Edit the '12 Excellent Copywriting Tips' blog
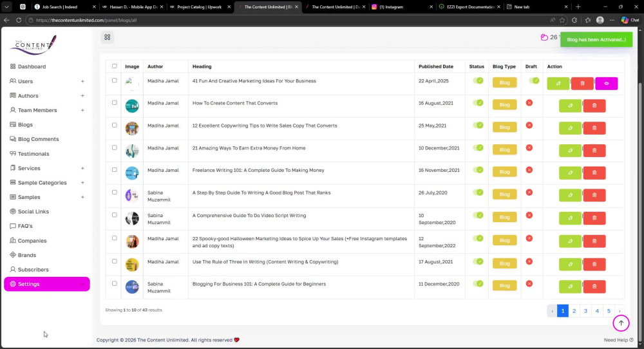 tap(570, 128)
